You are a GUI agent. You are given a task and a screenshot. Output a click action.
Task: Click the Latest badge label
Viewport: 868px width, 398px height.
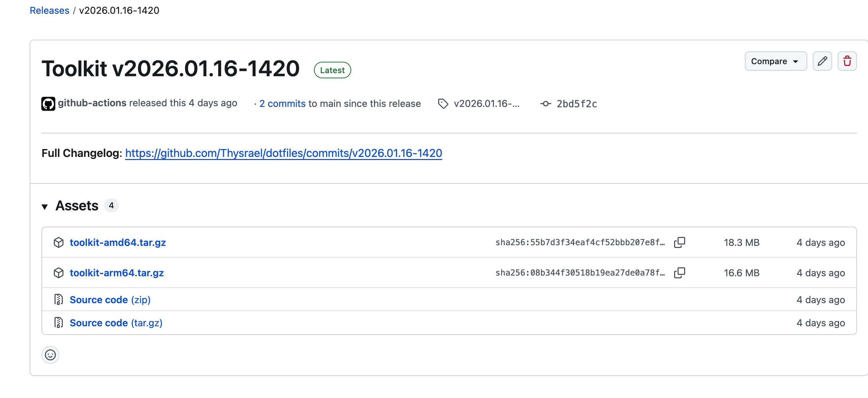tap(332, 70)
